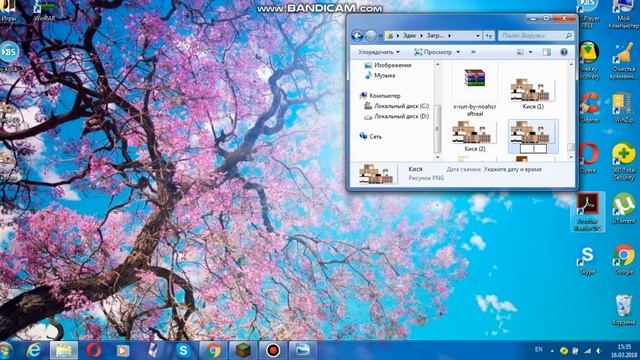640x360 pixels.
Task: Select Изображения in the navigation pane
Action: click(x=388, y=65)
